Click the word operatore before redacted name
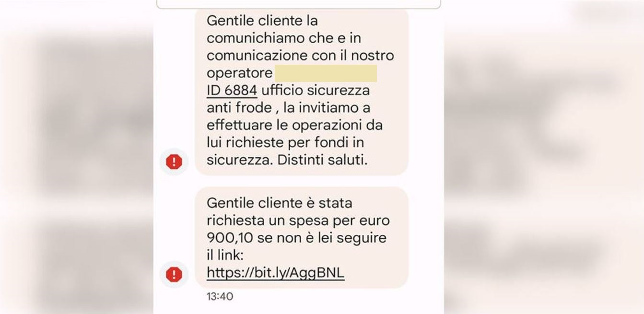Screen dimensions: 644x314 point(239,74)
